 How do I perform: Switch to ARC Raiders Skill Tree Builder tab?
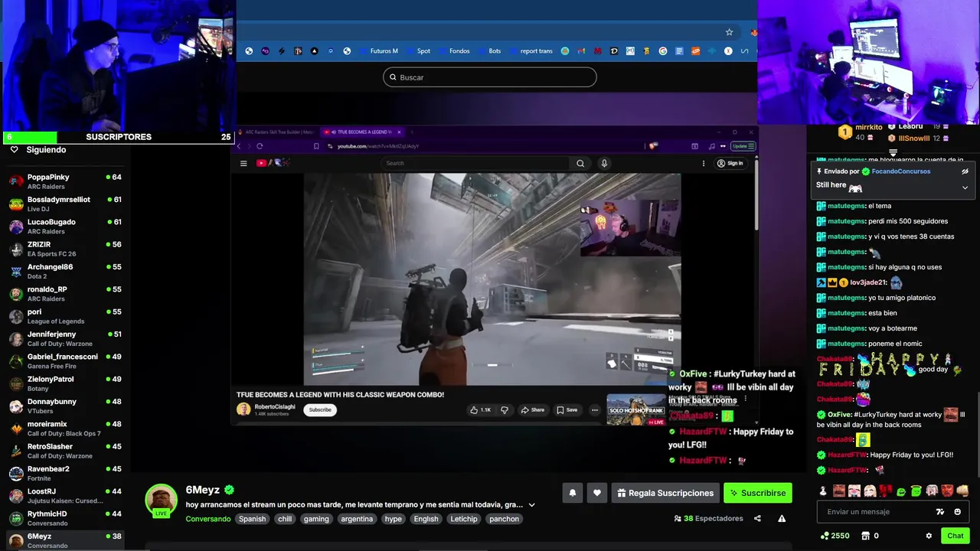point(276,132)
